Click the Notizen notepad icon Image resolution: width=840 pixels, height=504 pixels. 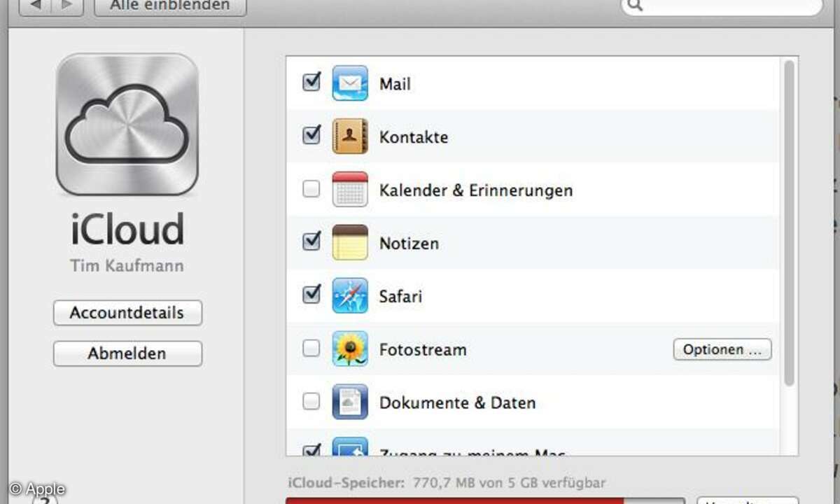pyautogui.click(x=350, y=243)
